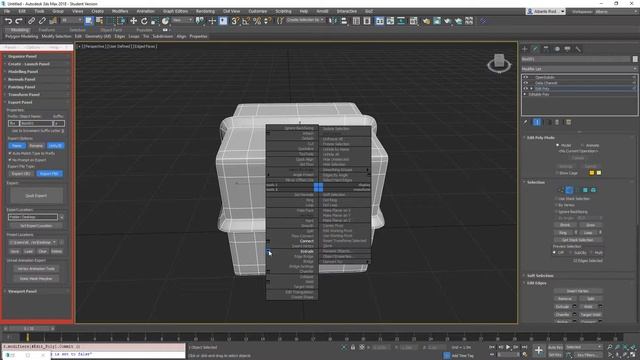Image resolution: width=640 pixels, height=360 pixels.
Task: Click the Play Animation button
Action: [x=508, y=347]
